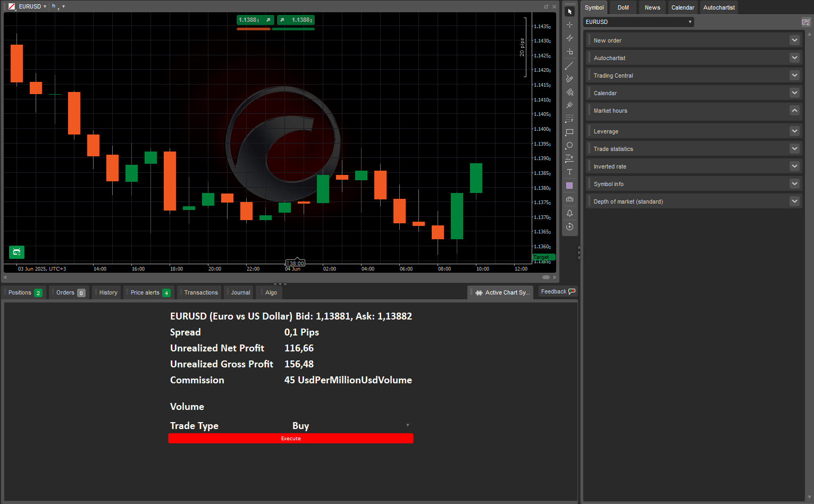Open the h1 timeframe dropdown
The width and height of the screenshot is (814, 504).
[58, 6]
